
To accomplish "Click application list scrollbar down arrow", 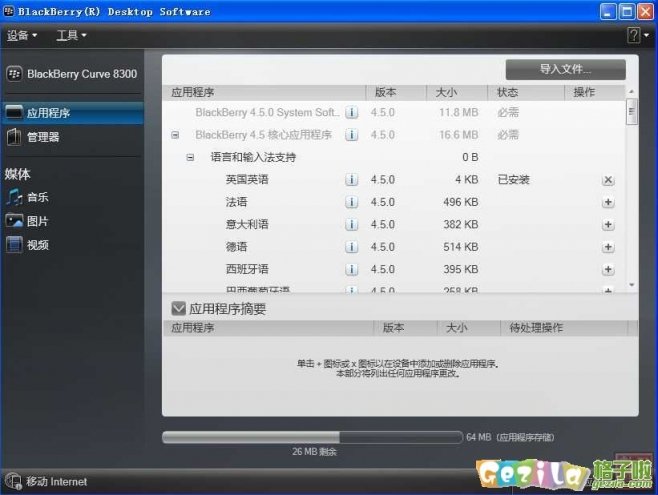I will [632, 285].
